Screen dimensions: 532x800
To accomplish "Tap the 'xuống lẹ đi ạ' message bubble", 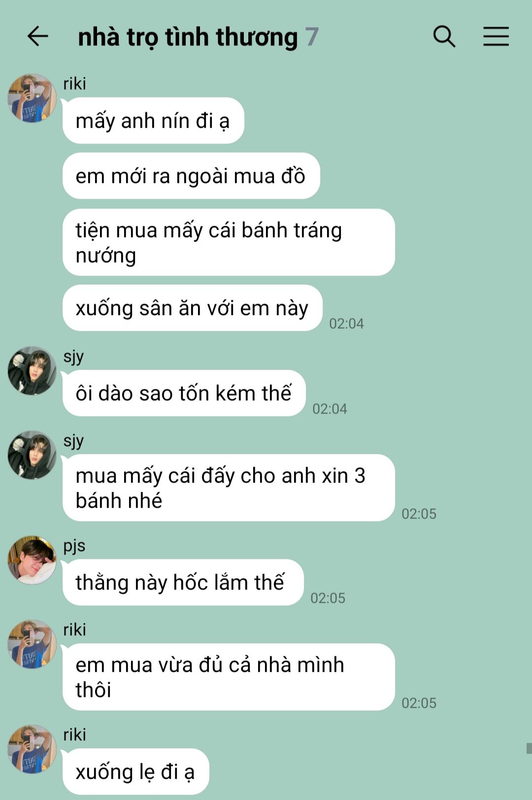I will (136, 771).
